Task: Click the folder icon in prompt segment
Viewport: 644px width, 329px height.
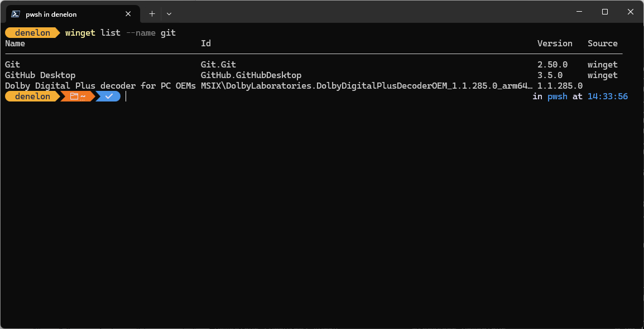Action: click(74, 97)
